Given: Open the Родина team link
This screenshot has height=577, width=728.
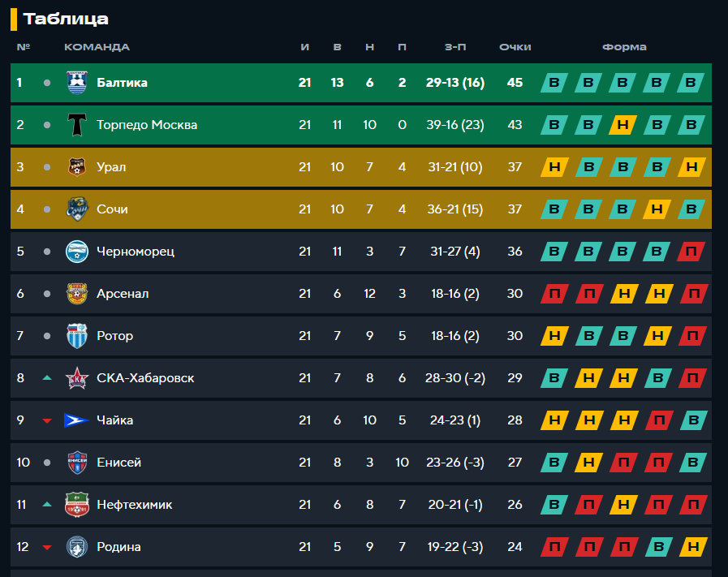Looking at the screenshot, I should pos(118,547).
